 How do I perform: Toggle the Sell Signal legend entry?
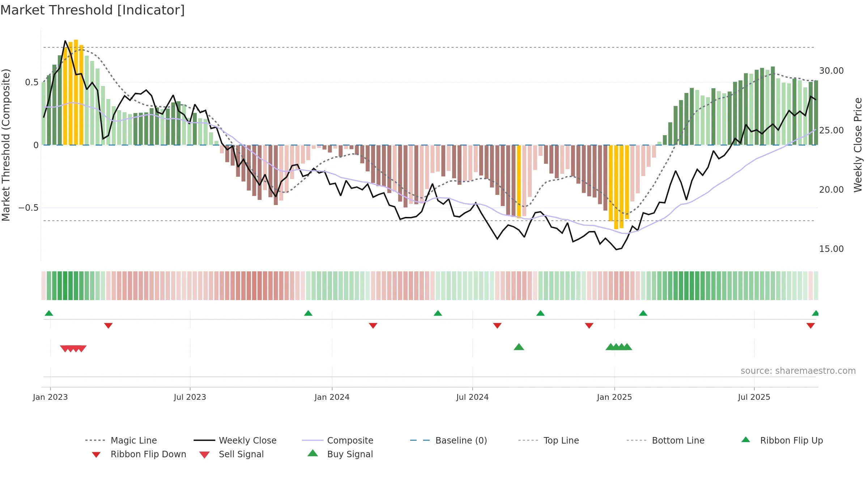pos(231,454)
